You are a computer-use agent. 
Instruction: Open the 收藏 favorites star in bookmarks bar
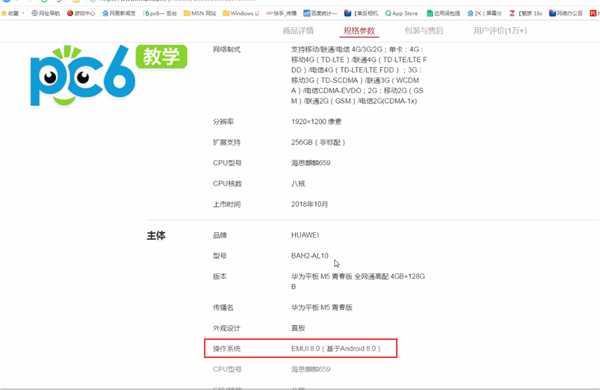pos(10,13)
